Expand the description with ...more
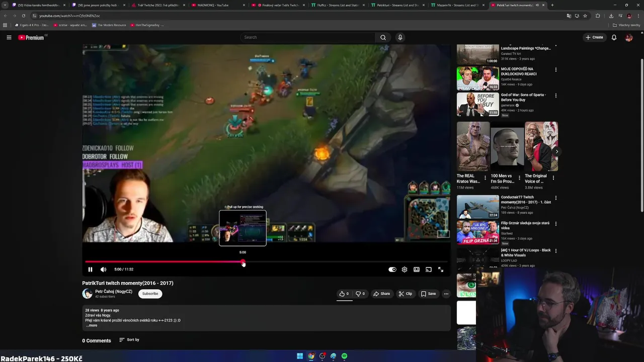Viewport: 644px width, 362px height. (92, 325)
